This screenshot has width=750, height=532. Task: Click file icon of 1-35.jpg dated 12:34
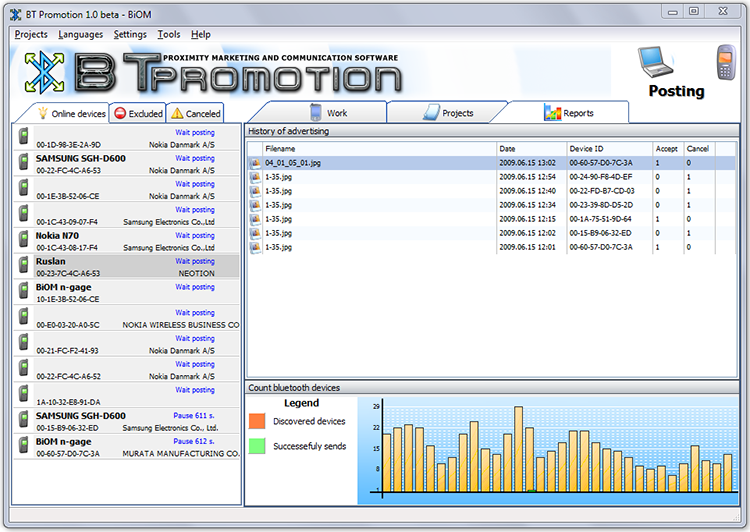click(x=256, y=205)
